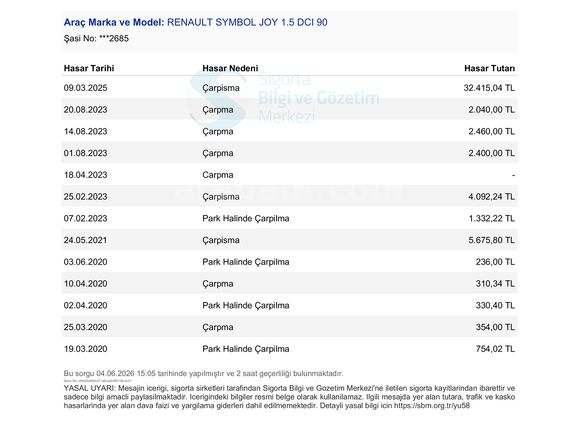
Task: Click the RENAULT SYMBOL JOY model title
Action: (247, 22)
